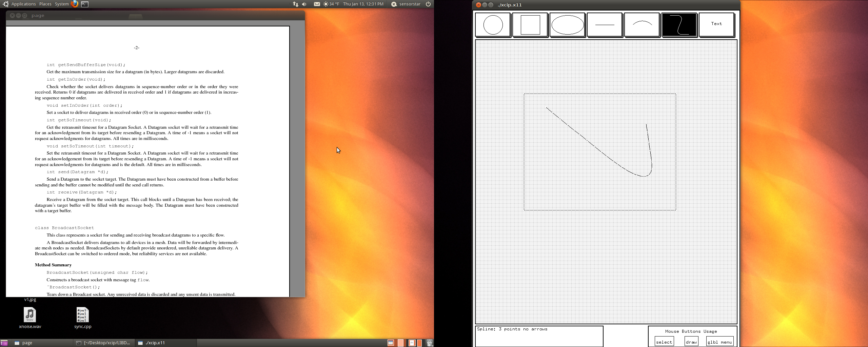Open the Applications menu

coord(23,4)
